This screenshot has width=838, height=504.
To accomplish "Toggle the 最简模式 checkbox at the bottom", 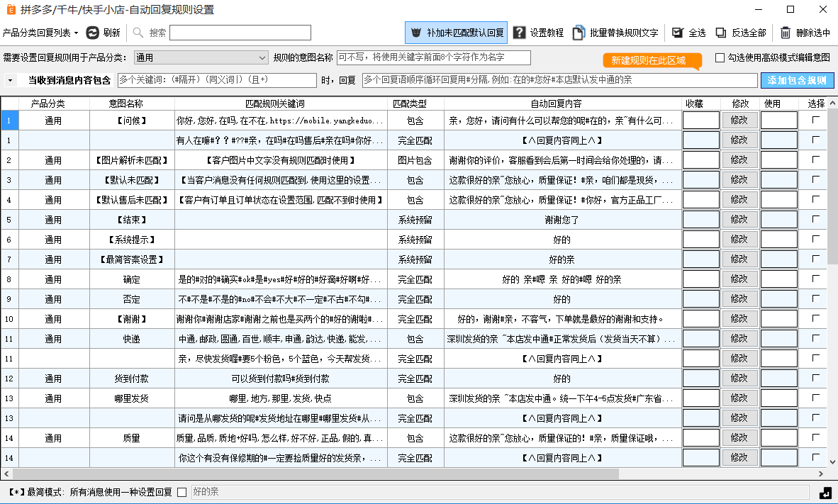I will pyautogui.click(x=181, y=492).
